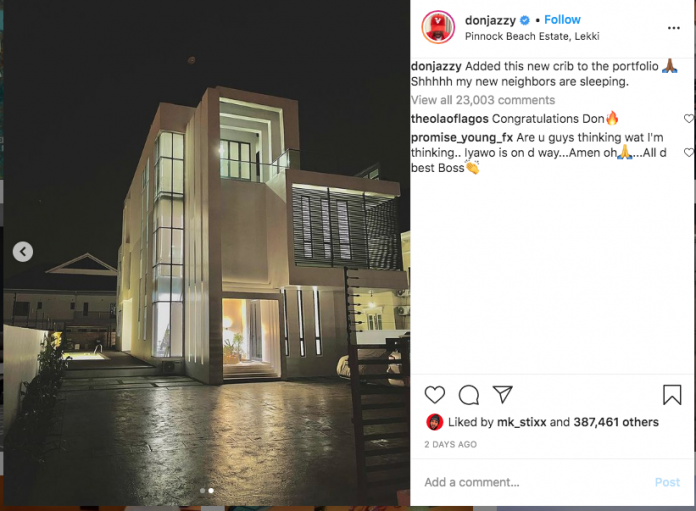Open donjazzy username in header
Viewport: 696px width, 511px height.
[x=490, y=20]
